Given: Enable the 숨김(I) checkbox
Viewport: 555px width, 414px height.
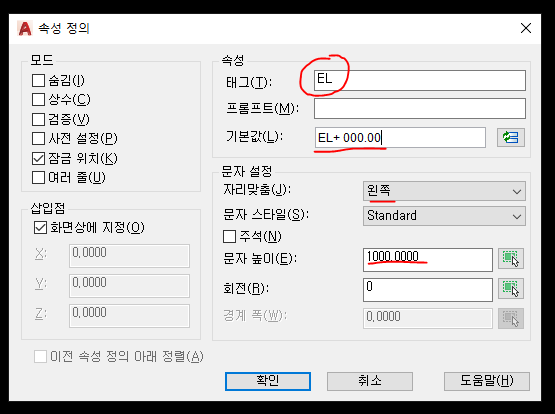Looking at the screenshot, I should [x=38, y=80].
